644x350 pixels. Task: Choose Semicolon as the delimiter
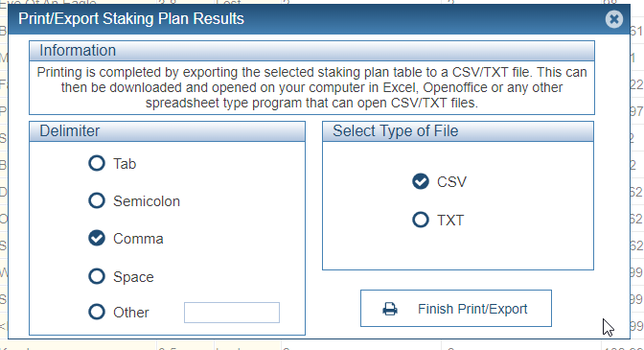tap(97, 200)
